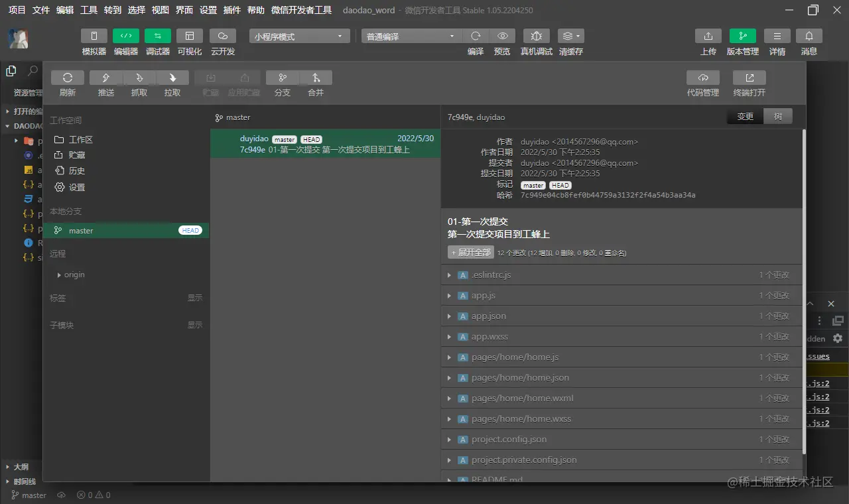Click the 刷新 refresh button
Screen dimensions: 849x504
[68, 78]
